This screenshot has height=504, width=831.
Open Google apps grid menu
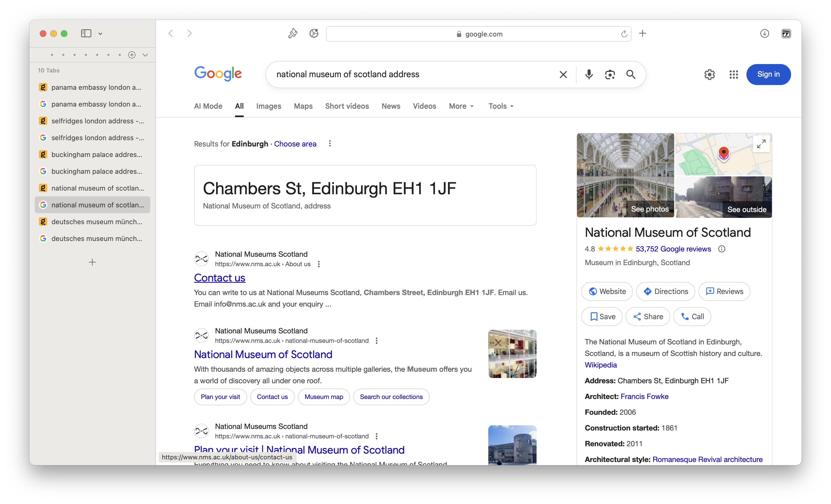click(734, 74)
